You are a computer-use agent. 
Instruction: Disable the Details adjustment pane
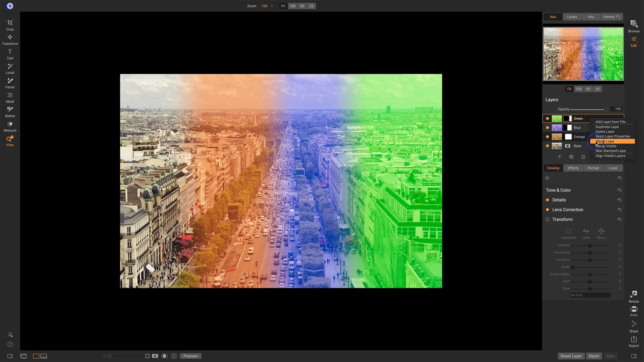coord(547,200)
